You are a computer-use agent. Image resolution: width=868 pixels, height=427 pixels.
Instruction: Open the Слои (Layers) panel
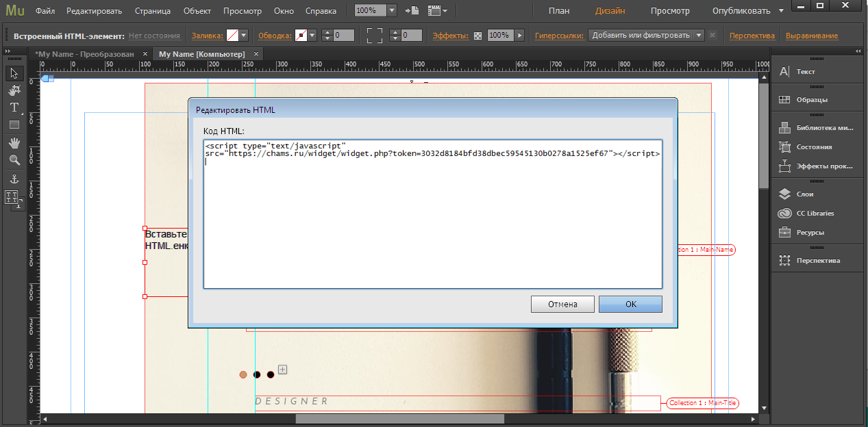[806, 194]
